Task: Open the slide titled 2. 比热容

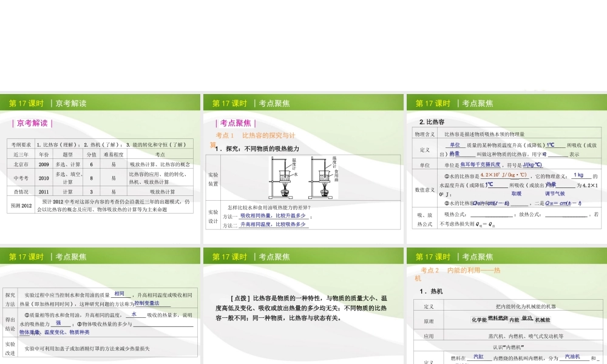Action: (507, 169)
